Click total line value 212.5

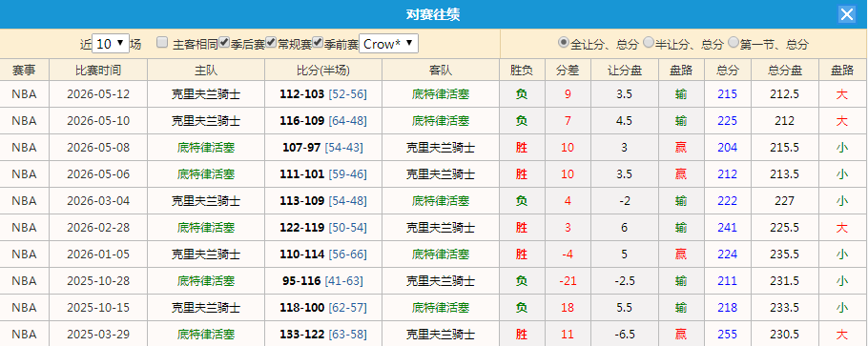(x=785, y=94)
